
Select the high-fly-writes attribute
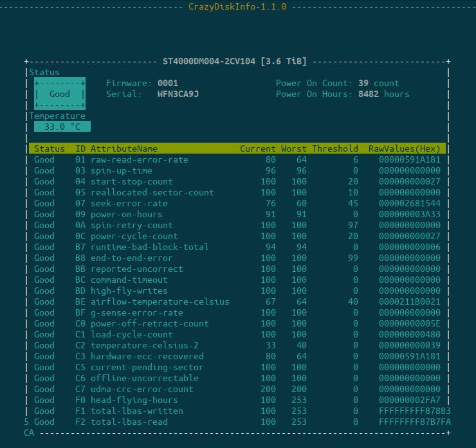click(x=129, y=291)
